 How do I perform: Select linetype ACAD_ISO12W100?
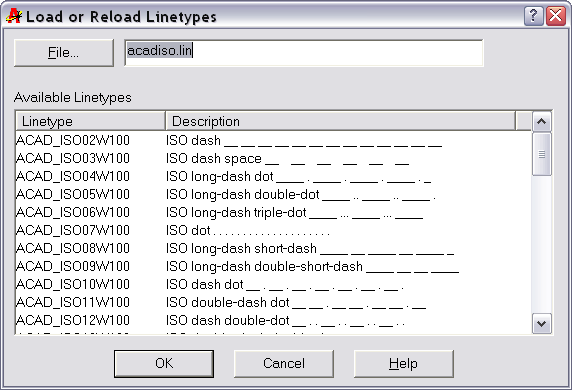[73, 320]
